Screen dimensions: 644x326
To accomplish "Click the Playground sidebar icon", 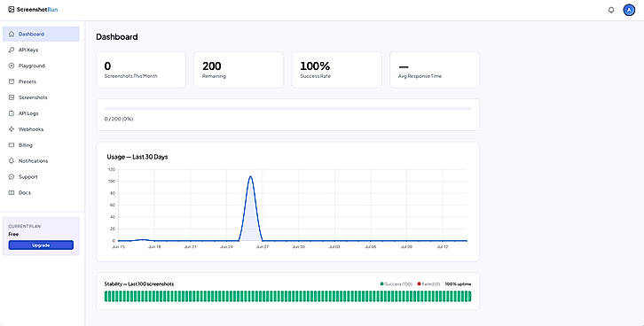I will (x=12, y=66).
